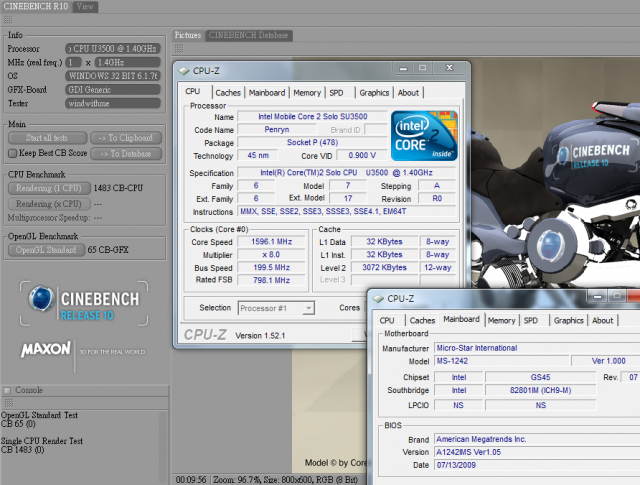Click the BIOS Brand American Megatrends Inc.
Viewport: 640px width, 485px height.
click(537, 439)
